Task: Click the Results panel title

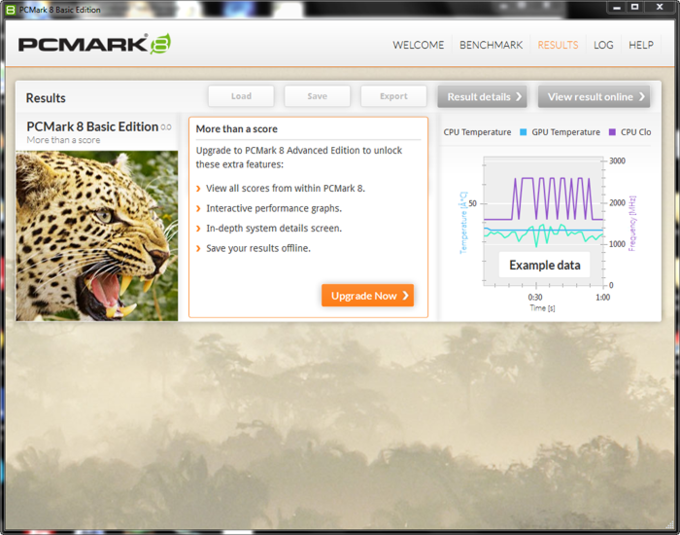Action: (46, 98)
